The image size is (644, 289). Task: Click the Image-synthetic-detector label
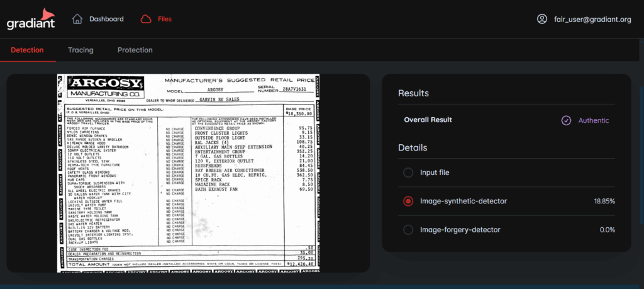coord(464,201)
